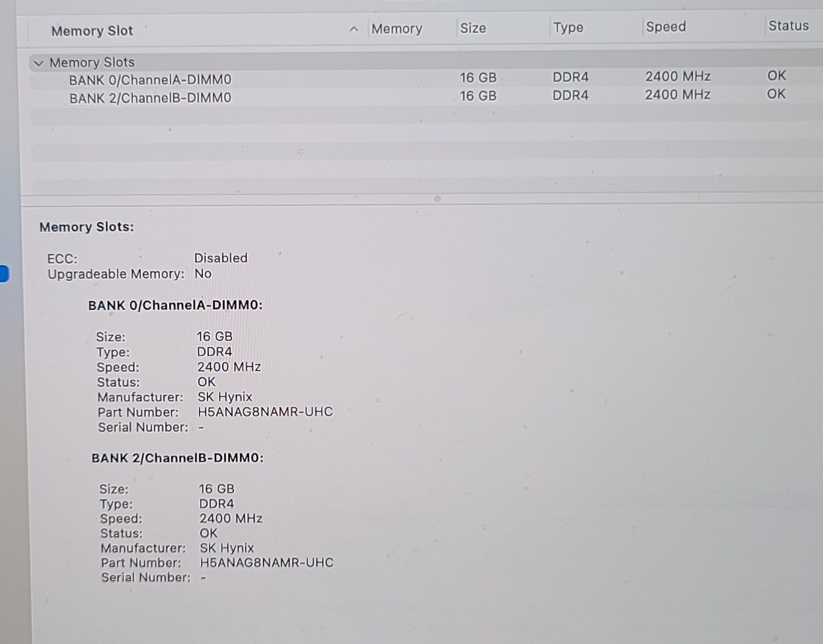Sort by the Status column header

click(788, 26)
